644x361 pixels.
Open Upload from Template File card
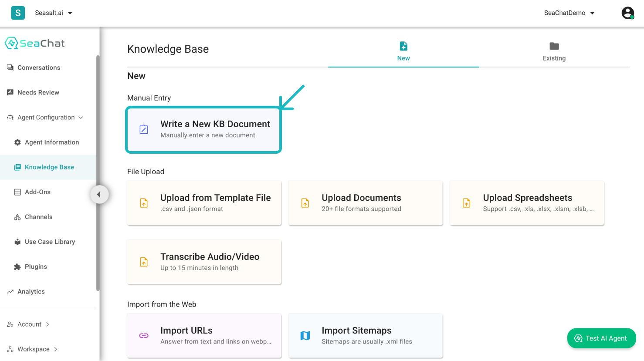pos(204,203)
